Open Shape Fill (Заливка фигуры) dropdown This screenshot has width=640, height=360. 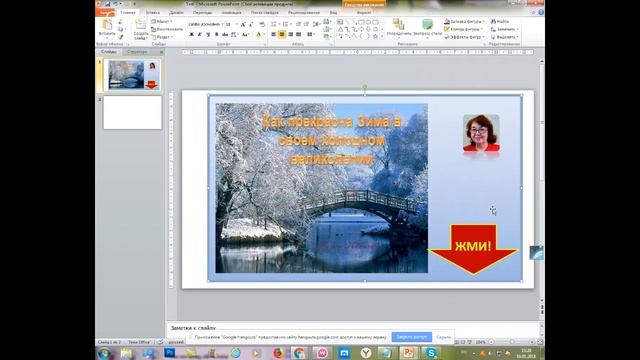(x=464, y=22)
